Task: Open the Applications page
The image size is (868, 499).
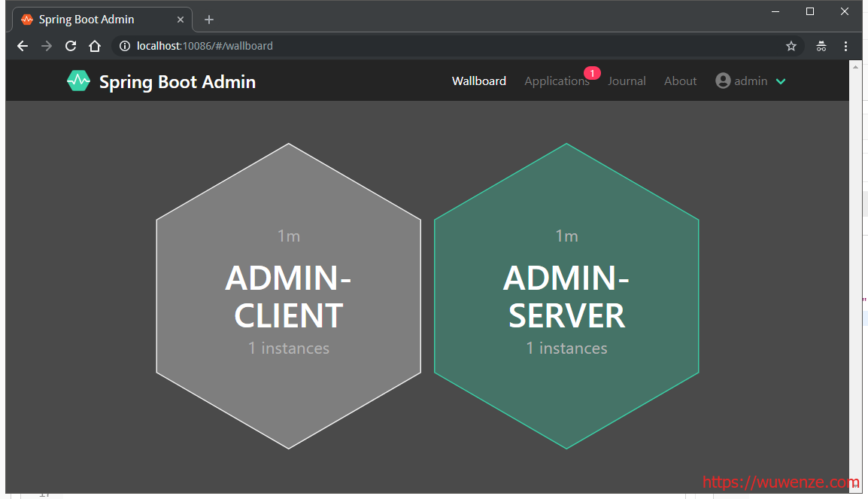Action: pos(557,81)
